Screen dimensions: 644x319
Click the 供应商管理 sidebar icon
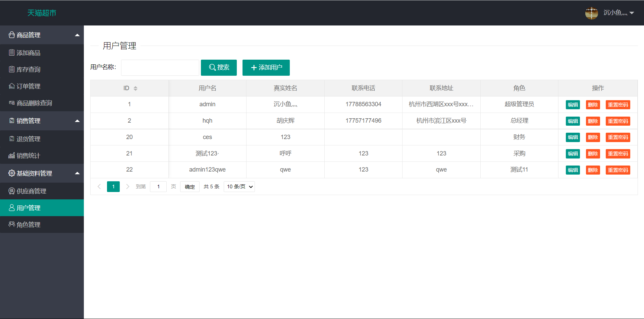pos(12,191)
